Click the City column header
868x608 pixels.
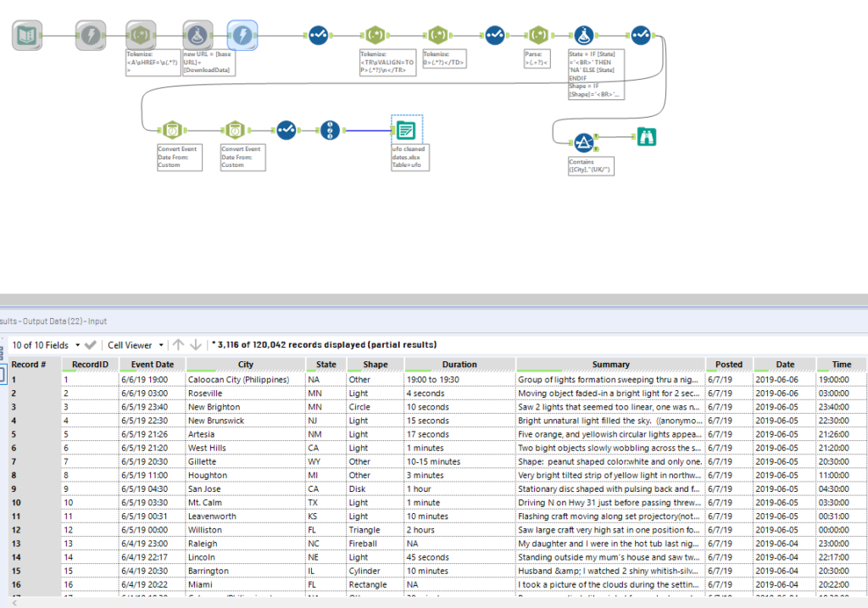point(246,365)
